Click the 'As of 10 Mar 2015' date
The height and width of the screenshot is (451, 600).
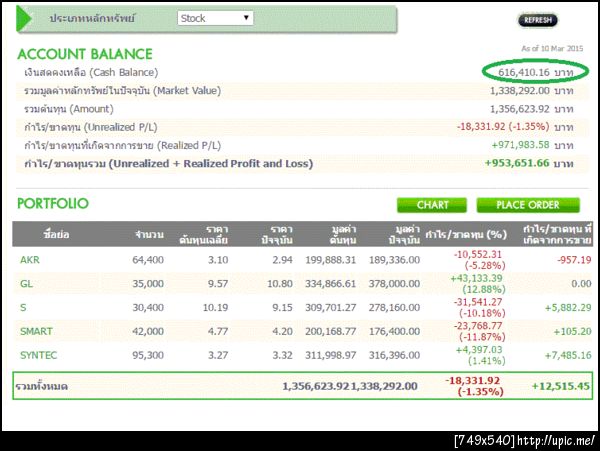point(552,49)
